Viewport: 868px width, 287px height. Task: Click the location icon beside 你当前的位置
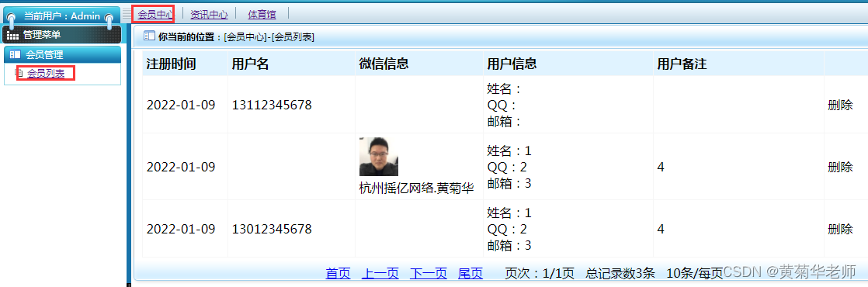[x=149, y=36]
